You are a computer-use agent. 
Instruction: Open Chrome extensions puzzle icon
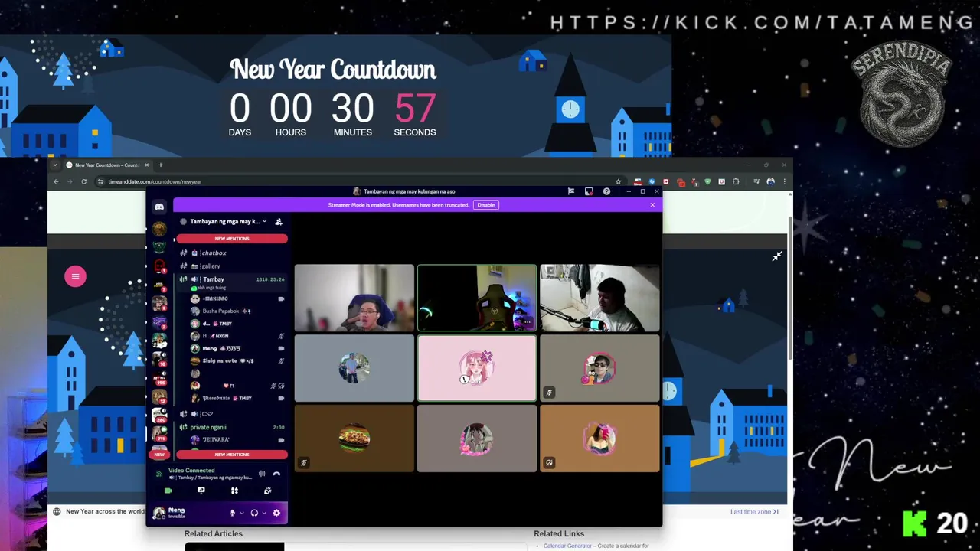point(736,182)
